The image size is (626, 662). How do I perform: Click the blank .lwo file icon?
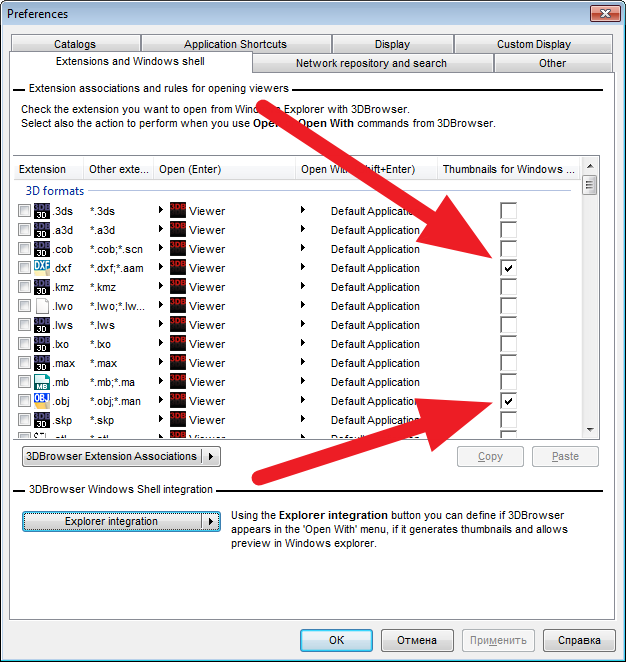tap(42, 306)
